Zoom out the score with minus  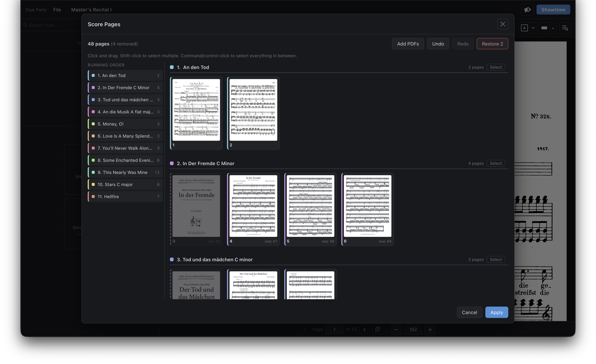[396, 329]
